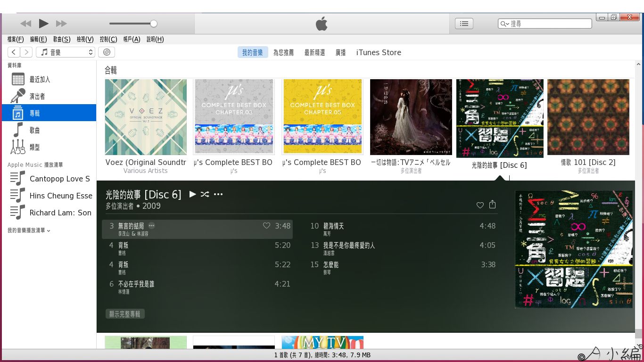Open more options beside the album title

click(218, 194)
